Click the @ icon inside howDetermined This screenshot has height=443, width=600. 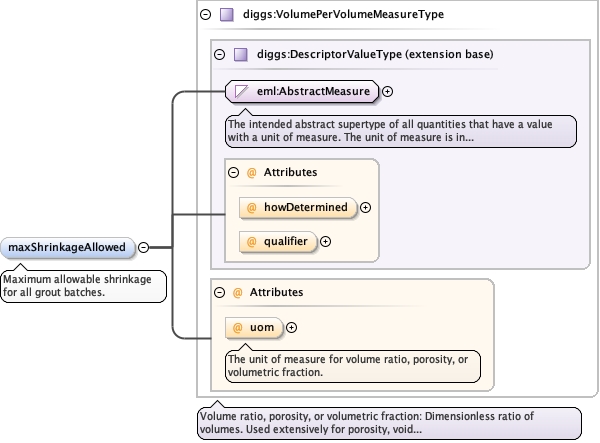pos(251,208)
